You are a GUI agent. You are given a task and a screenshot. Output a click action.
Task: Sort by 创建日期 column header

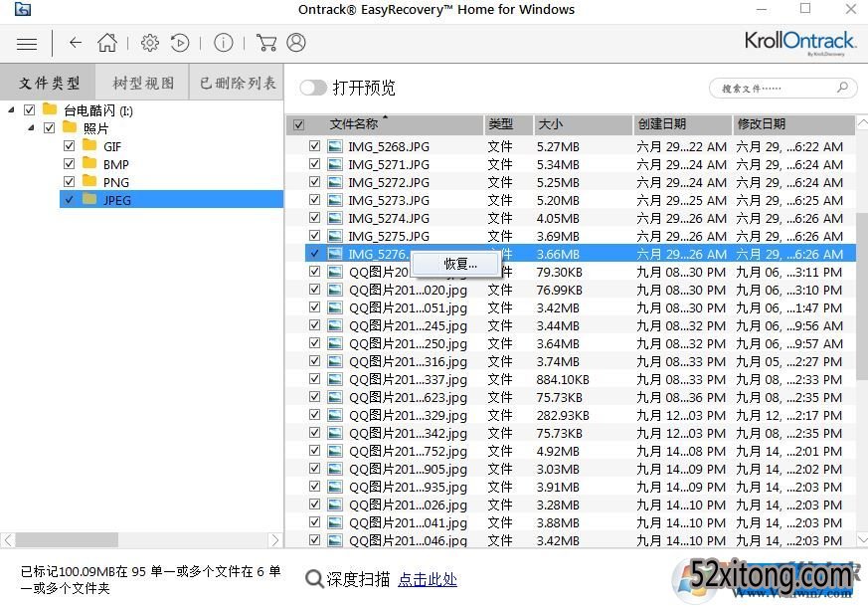(x=682, y=124)
